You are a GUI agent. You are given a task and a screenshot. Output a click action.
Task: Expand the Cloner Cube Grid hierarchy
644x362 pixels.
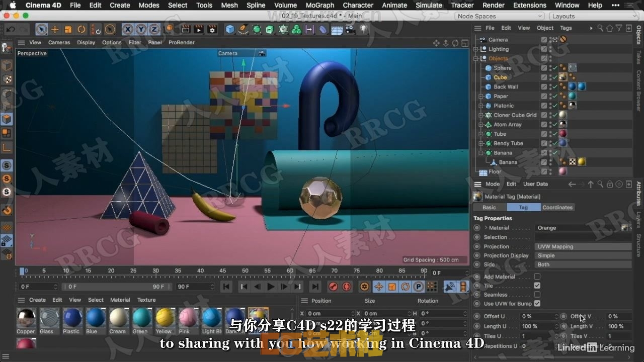click(x=481, y=115)
